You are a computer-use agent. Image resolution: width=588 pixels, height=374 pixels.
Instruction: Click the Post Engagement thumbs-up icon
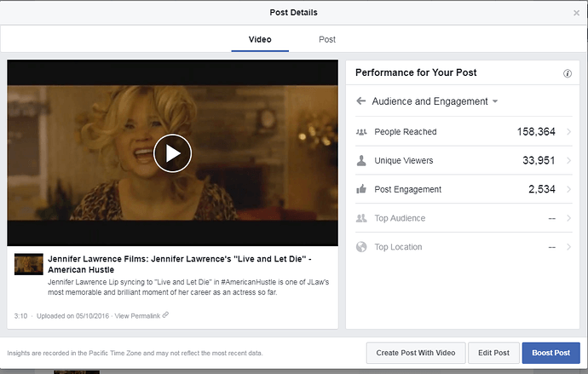[361, 189]
